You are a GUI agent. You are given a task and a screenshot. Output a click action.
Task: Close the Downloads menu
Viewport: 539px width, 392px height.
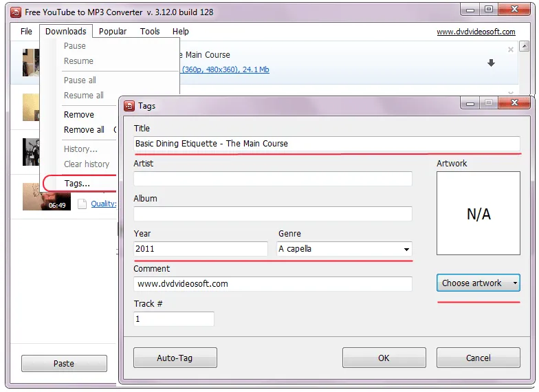point(66,32)
